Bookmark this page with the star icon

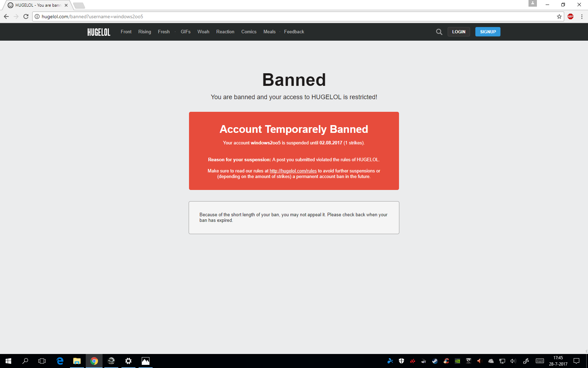[x=559, y=16]
